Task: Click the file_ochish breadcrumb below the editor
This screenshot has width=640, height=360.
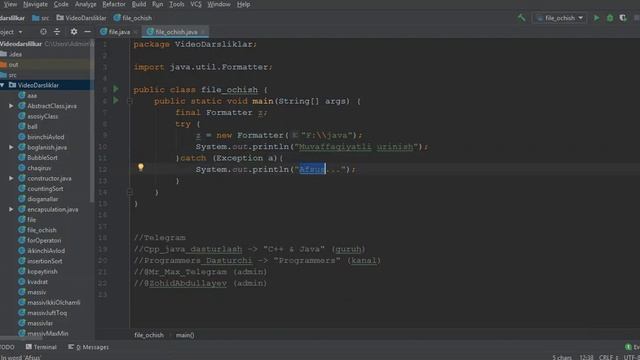Action: click(149, 335)
